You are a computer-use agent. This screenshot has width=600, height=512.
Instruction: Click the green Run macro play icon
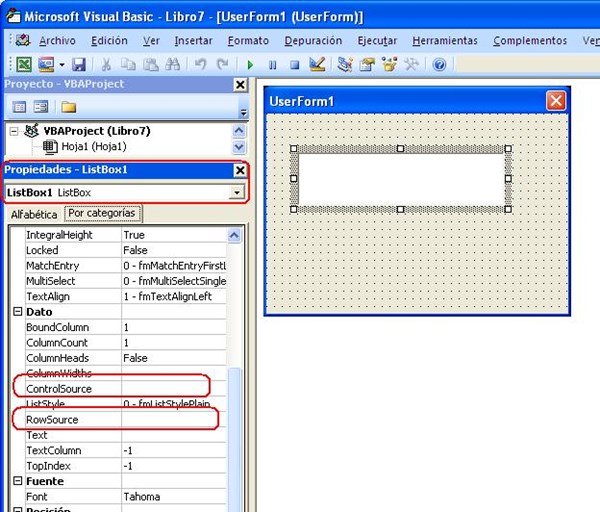(x=250, y=65)
